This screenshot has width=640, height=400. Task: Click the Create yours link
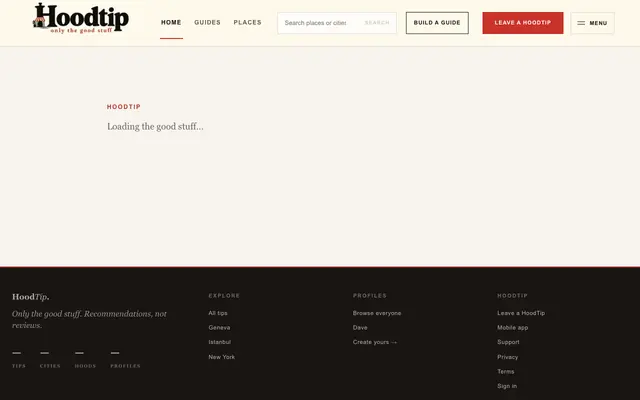(375, 342)
